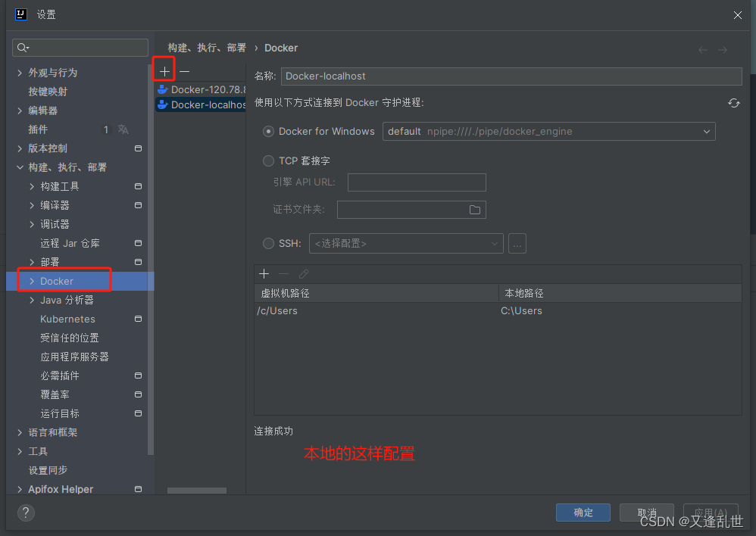Open the 应用程序服务器 settings page
Screen dimensions: 756x536
[x=74, y=357]
